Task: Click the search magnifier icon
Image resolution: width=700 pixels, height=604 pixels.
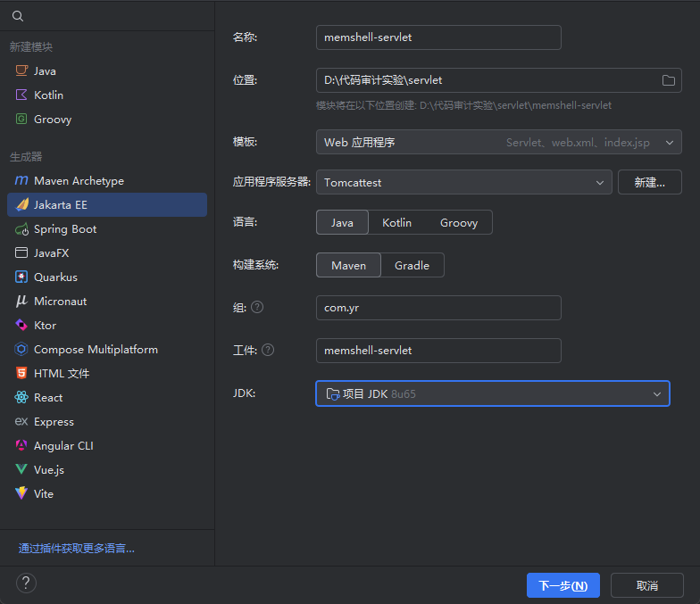Action: point(18,16)
